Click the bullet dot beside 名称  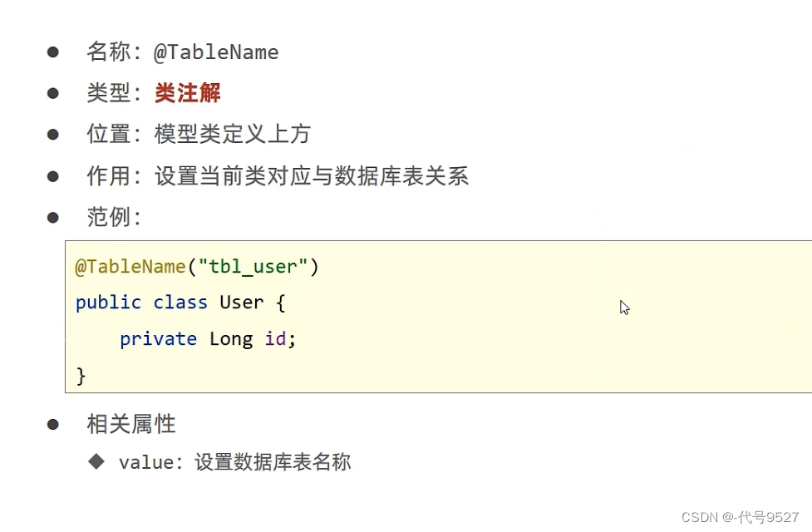(53, 52)
